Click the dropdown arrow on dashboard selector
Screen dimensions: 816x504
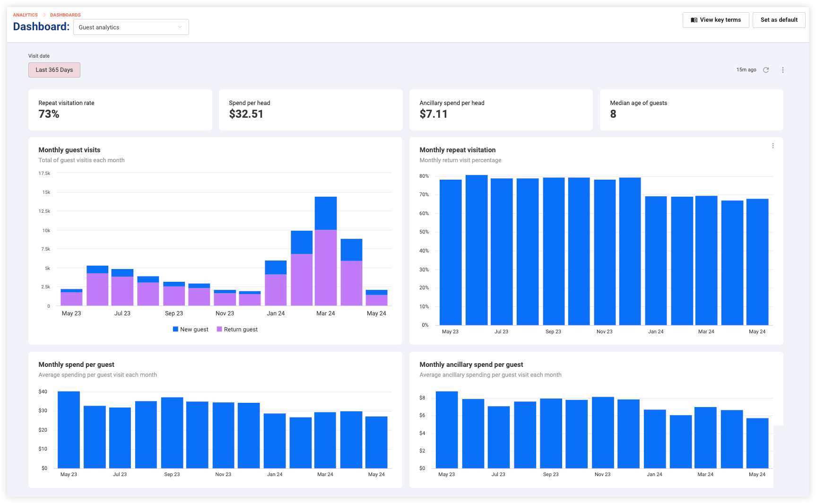coord(180,27)
